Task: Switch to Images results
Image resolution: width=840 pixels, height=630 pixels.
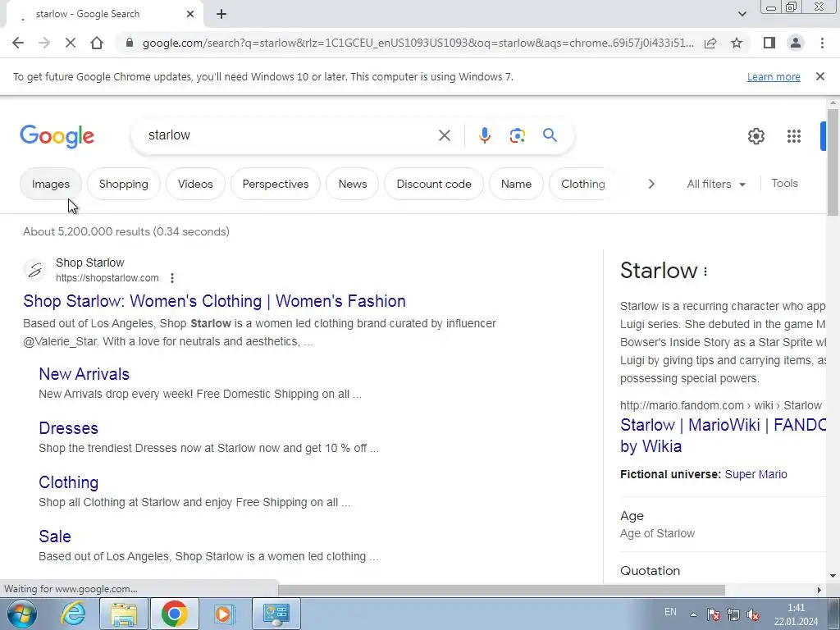Action: pos(50,184)
